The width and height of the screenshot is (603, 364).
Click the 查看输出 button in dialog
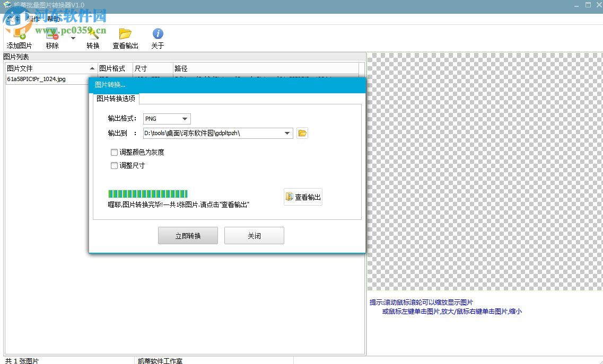tap(303, 197)
